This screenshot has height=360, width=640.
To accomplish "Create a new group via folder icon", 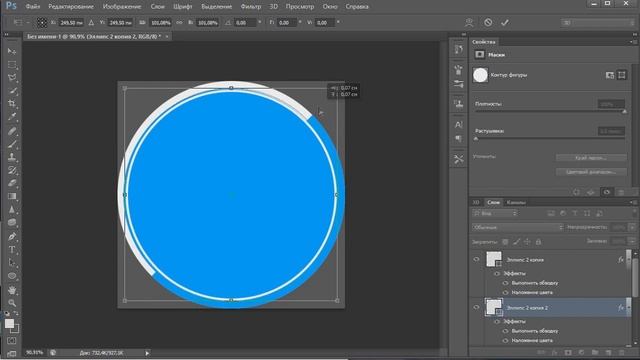I will 595,352.
